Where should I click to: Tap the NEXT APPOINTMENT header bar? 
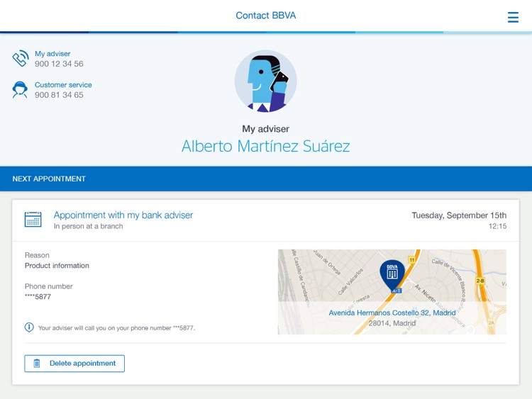pos(266,179)
